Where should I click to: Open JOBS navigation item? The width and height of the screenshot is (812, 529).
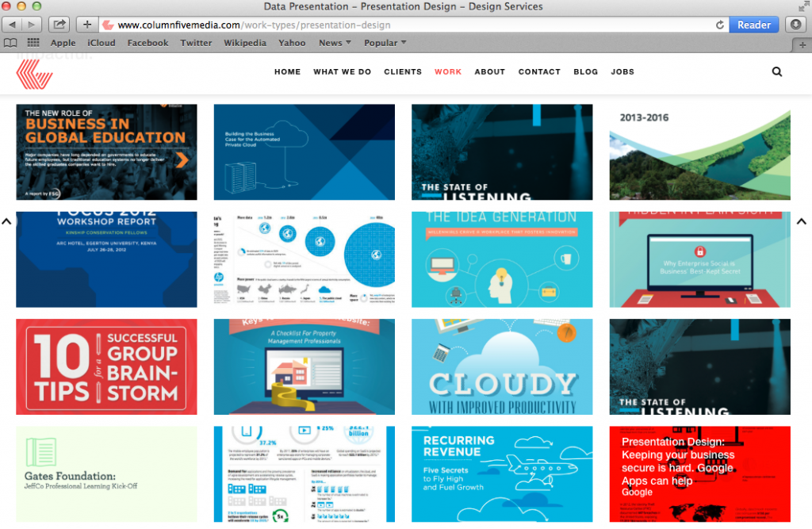pos(622,72)
